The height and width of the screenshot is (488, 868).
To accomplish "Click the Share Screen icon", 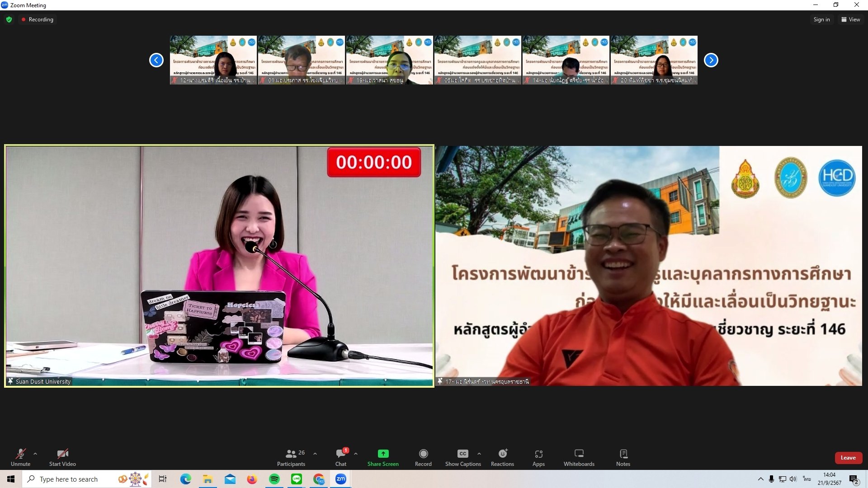I will click(x=383, y=454).
